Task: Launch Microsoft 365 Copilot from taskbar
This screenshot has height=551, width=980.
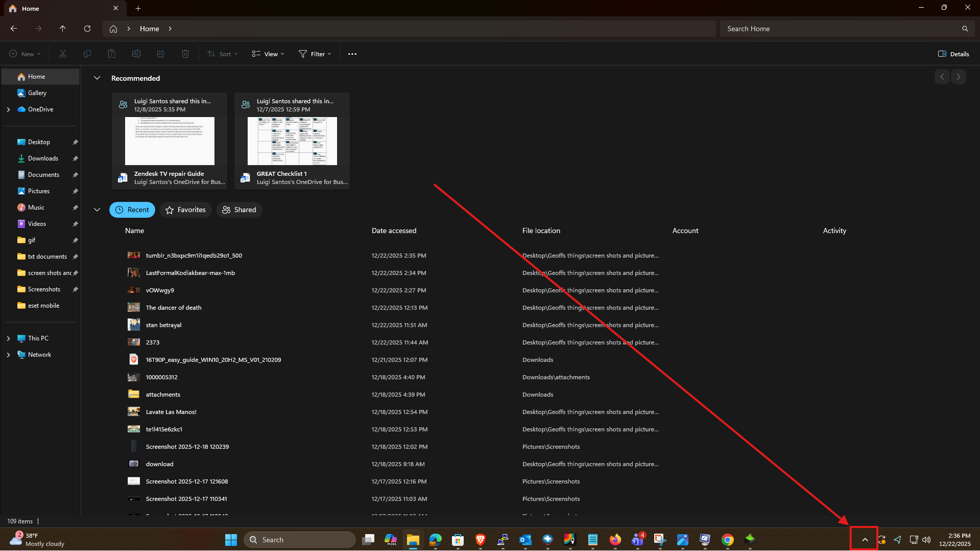Action: coord(391,540)
